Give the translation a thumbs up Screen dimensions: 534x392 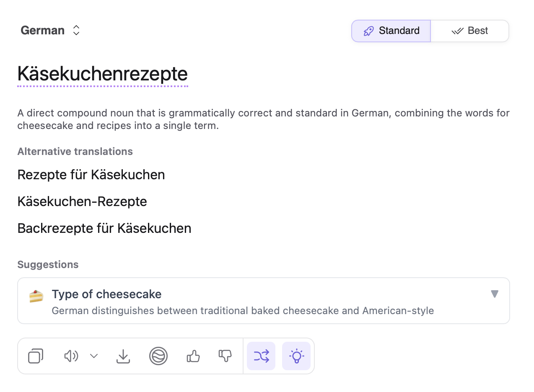point(193,356)
